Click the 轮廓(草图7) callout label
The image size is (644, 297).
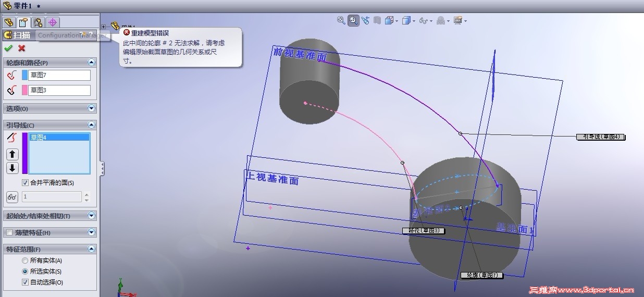tap(482, 275)
